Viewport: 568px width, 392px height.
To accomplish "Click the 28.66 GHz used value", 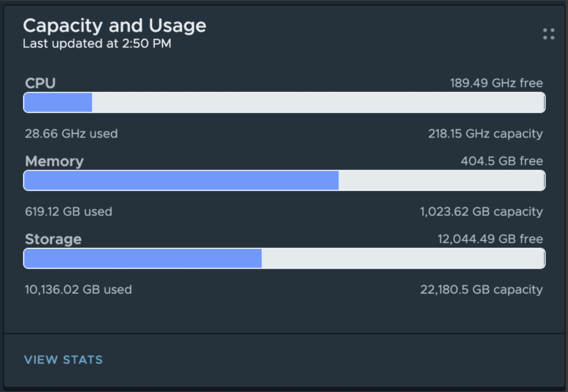I will click(71, 134).
